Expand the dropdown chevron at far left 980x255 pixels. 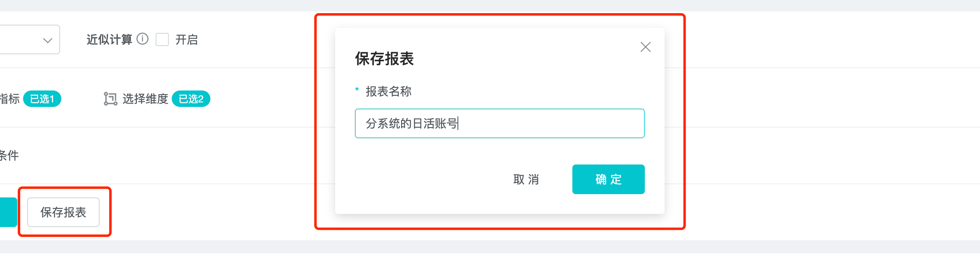(x=48, y=40)
